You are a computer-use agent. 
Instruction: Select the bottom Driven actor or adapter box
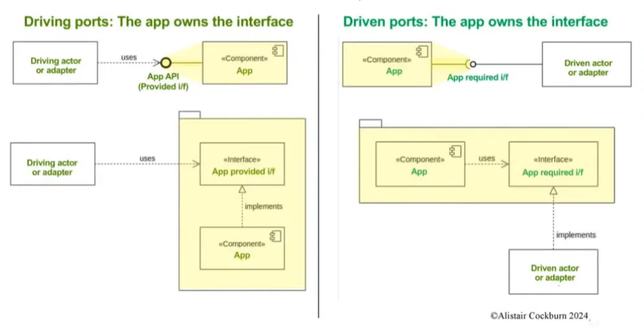click(x=555, y=271)
